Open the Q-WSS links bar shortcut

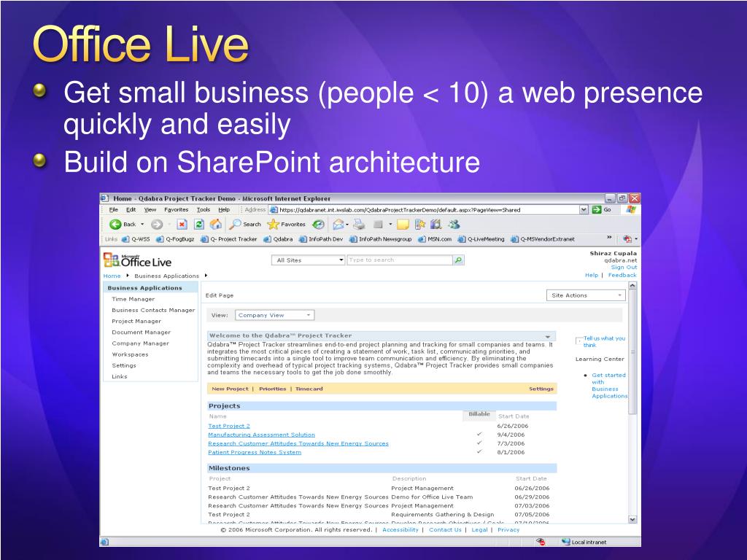(x=136, y=239)
